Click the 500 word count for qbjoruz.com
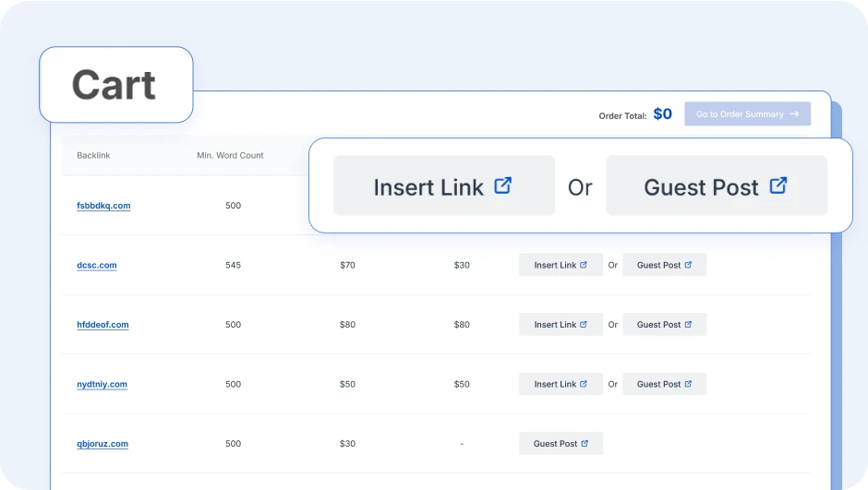Image resolution: width=868 pixels, height=490 pixels. pyautogui.click(x=233, y=444)
